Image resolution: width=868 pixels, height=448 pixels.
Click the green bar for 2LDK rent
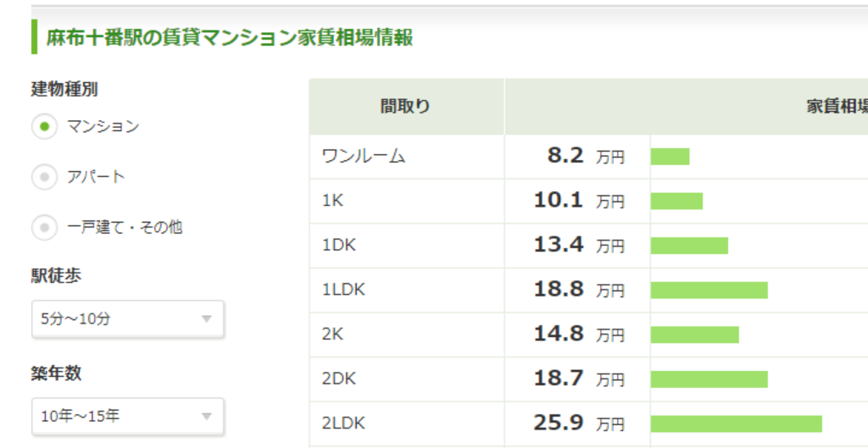coord(736,423)
